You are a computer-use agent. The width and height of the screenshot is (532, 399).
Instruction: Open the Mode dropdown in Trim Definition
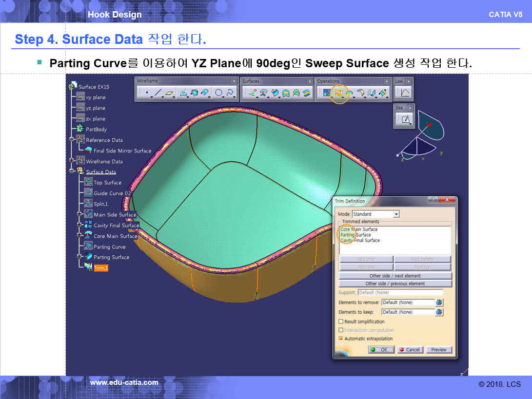tap(396, 214)
